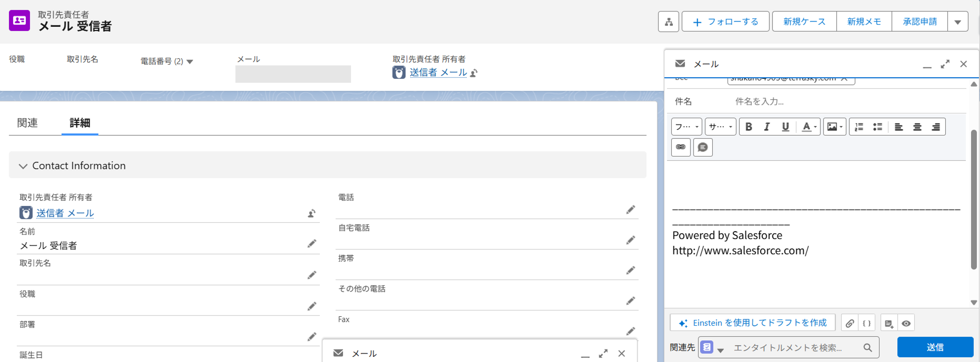Open 送信者 メール link in details section
Viewport: 980px width, 362px height.
coord(65,213)
